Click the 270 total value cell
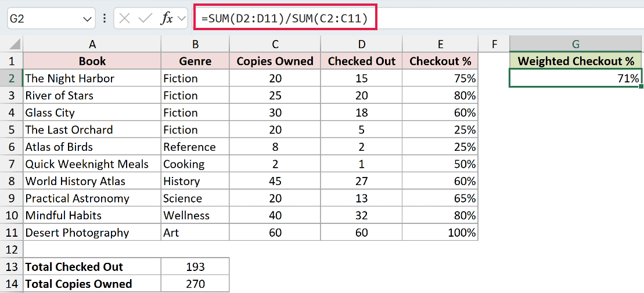This screenshot has height=293, width=644. click(195, 284)
